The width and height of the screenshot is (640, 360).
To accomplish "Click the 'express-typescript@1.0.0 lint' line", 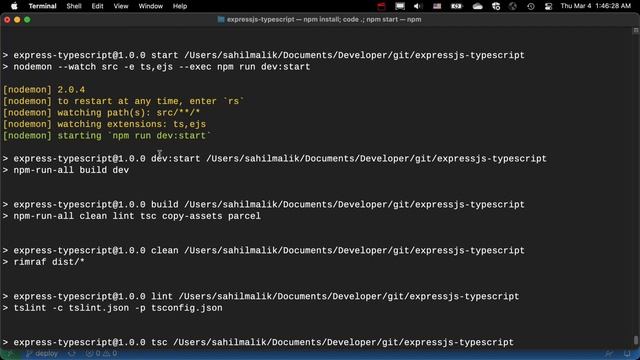I will [261, 296].
